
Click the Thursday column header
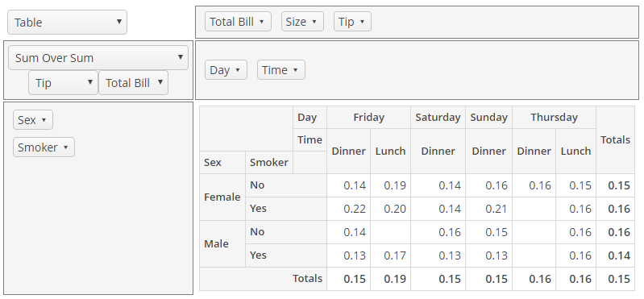[x=554, y=118]
